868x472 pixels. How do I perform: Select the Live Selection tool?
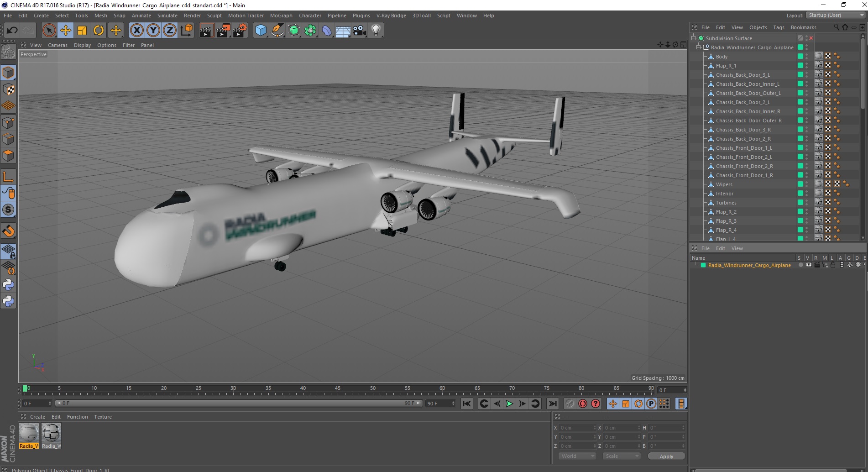49,31
